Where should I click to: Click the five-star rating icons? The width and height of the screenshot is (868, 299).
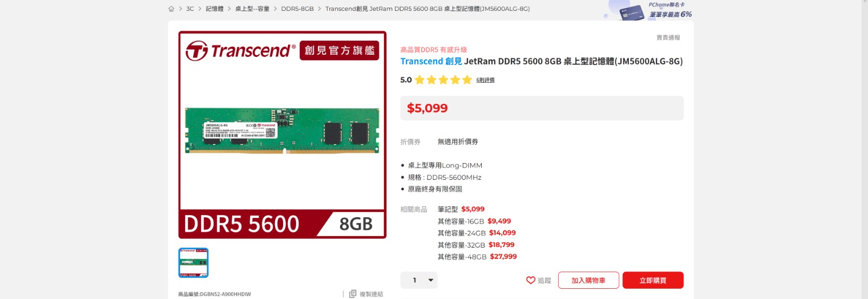(x=443, y=80)
